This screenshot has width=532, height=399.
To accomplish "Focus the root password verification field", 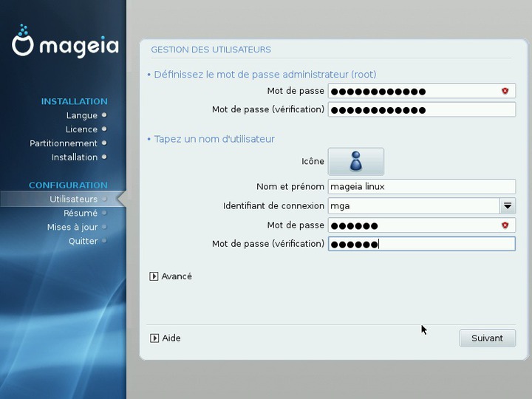I will 422,109.
